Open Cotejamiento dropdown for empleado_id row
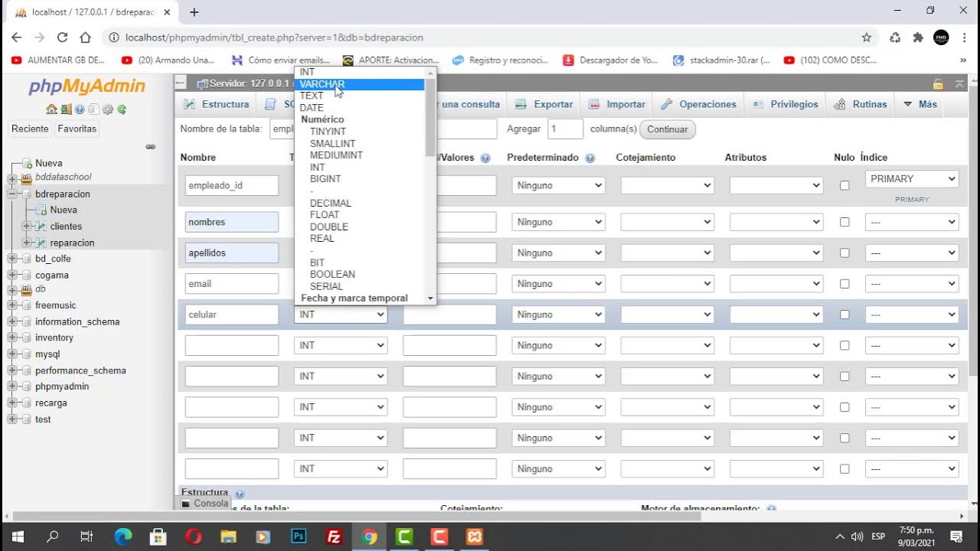Image resolution: width=980 pixels, height=551 pixels. tap(667, 185)
